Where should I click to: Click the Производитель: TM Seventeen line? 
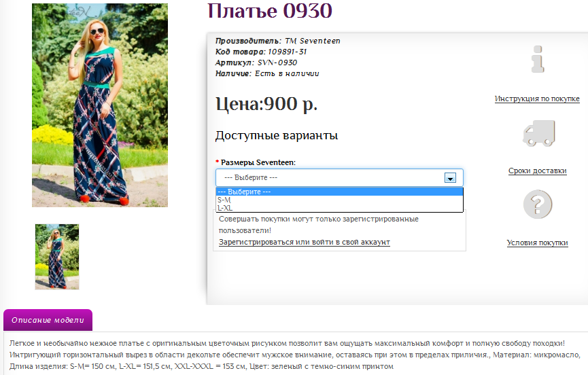[277, 41]
